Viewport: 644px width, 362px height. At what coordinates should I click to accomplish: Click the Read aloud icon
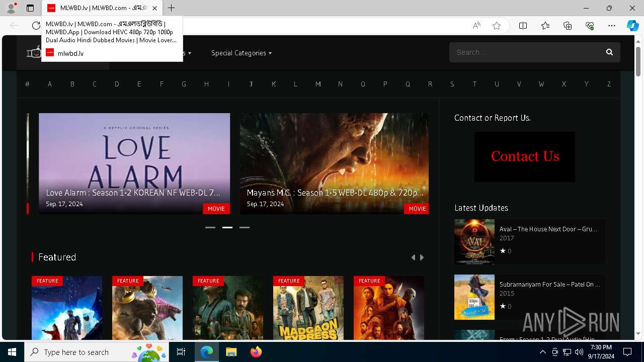pyautogui.click(x=476, y=26)
